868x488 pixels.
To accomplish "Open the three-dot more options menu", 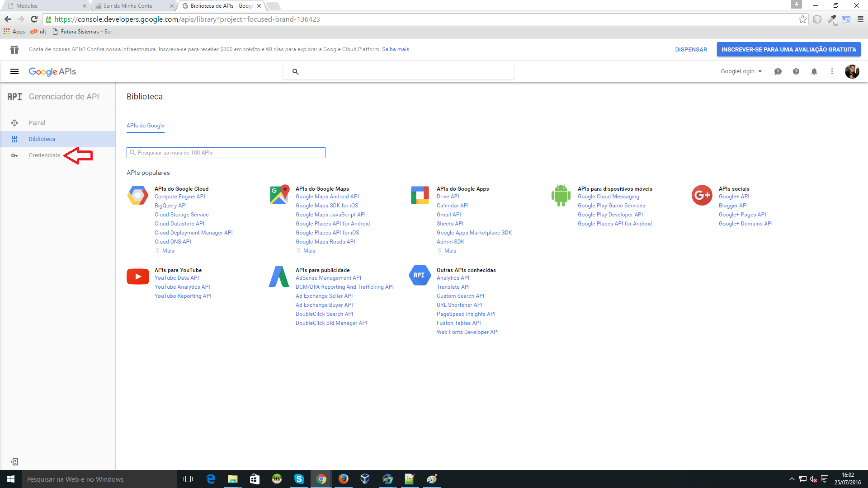I will click(832, 71).
